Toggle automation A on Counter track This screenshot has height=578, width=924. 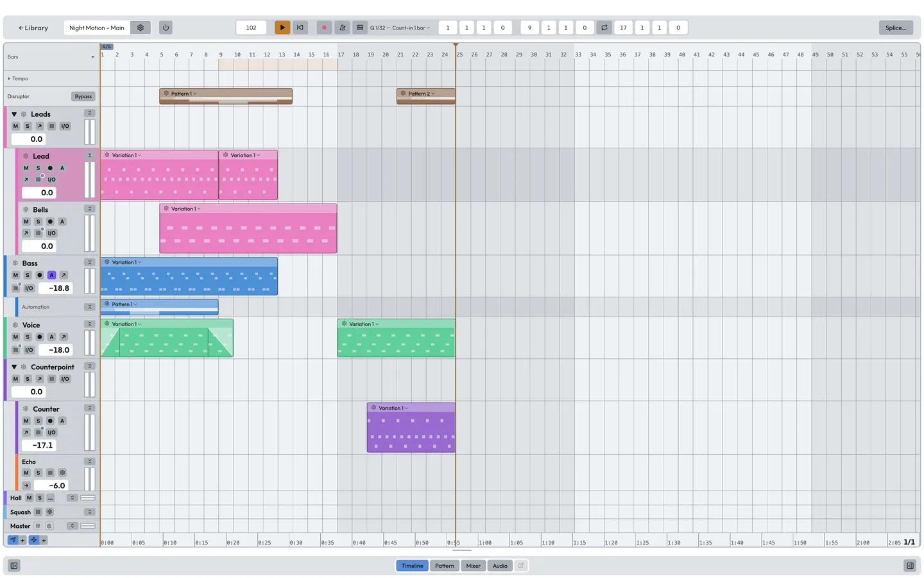62,421
